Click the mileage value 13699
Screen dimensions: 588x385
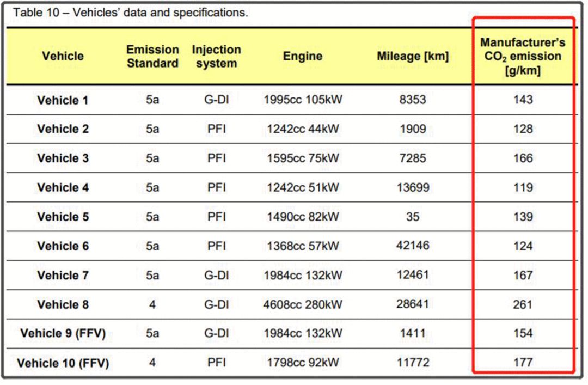pos(413,187)
